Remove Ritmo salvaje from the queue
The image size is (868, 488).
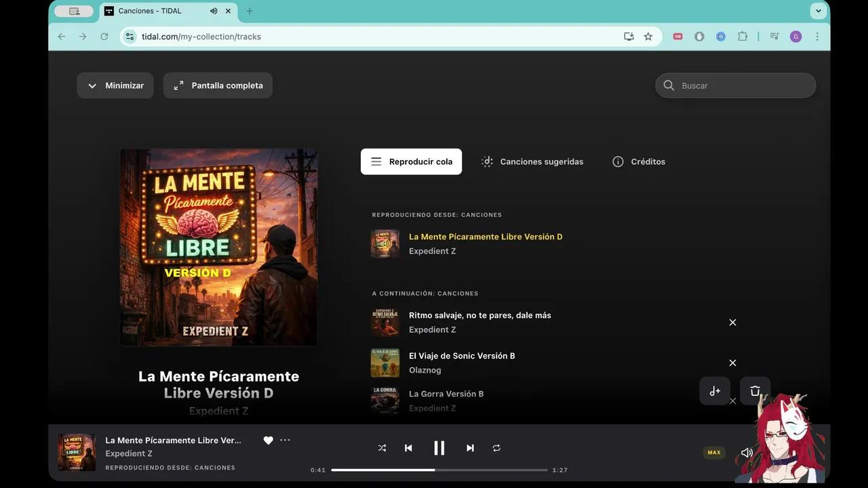(x=732, y=323)
